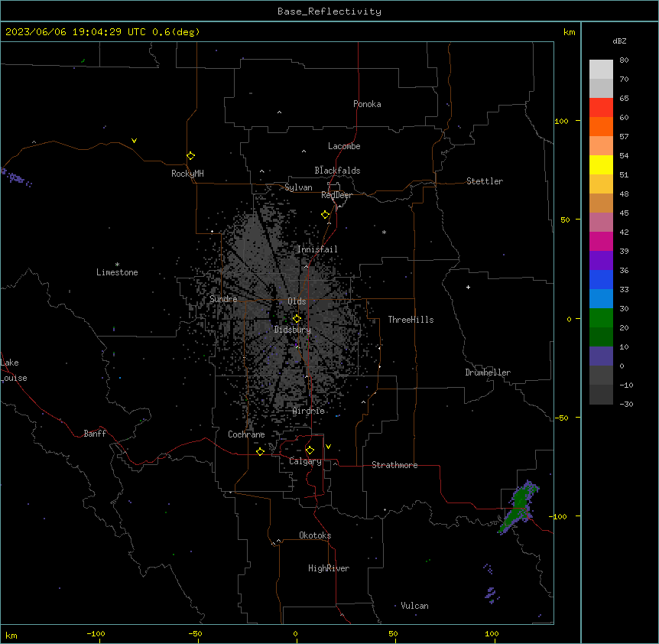Click the Okotoks label
Viewport: 659px width, 644px height.
[315, 535]
